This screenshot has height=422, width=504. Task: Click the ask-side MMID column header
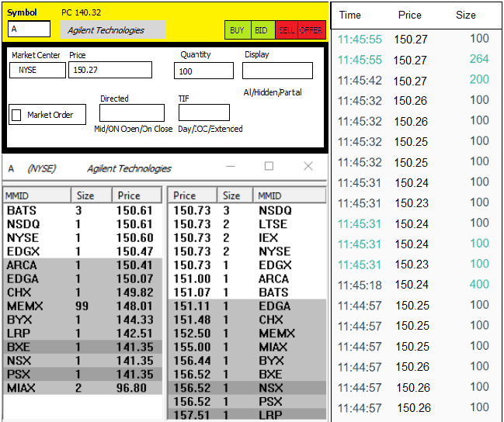290,195
